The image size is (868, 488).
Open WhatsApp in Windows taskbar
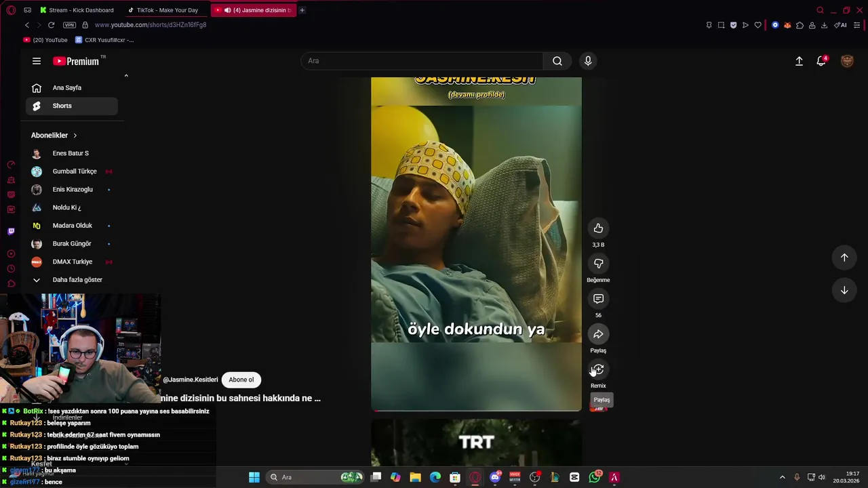click(x=595, y=477)
